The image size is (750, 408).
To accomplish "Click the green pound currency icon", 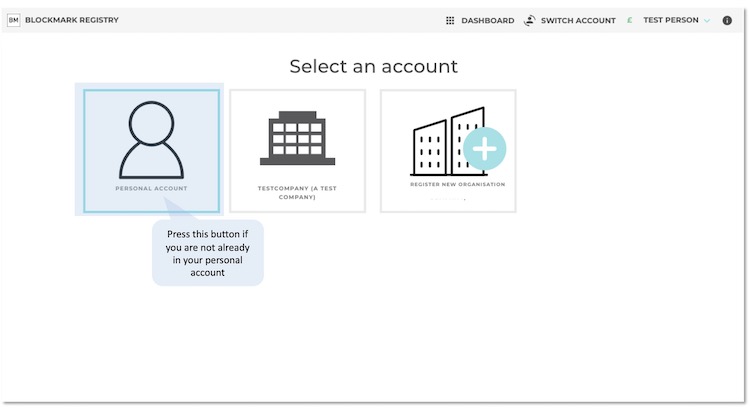I will click(629, 20).
